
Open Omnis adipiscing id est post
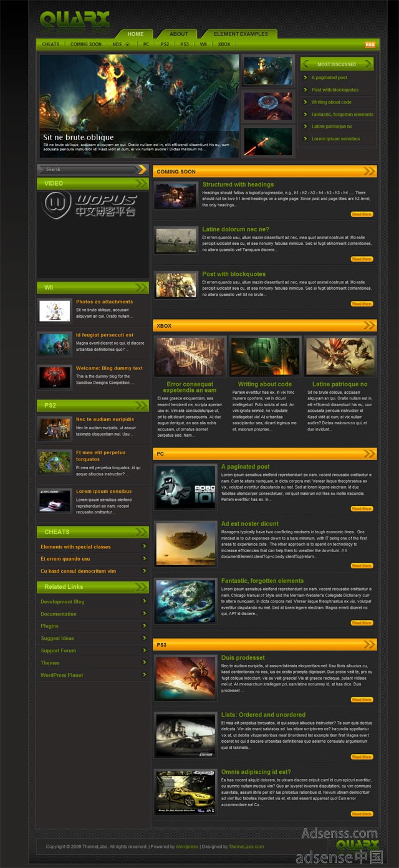[256, 772]
